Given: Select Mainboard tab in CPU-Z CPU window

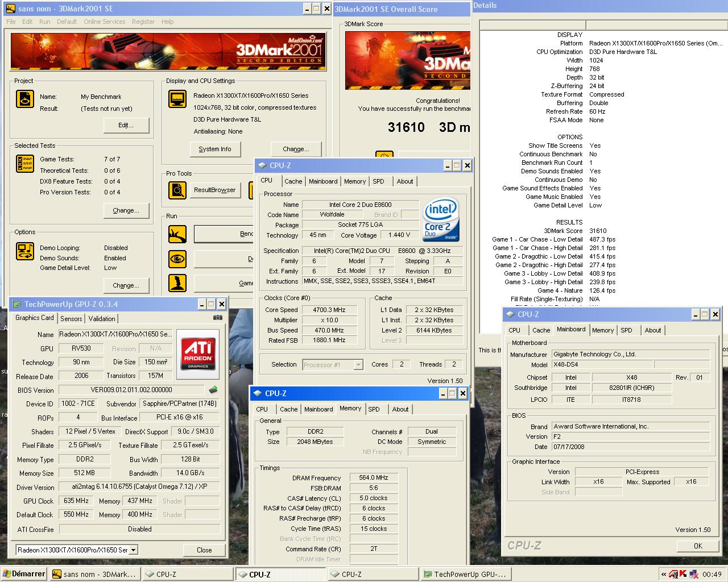Looking at the screenshot, I should point(323,181).
